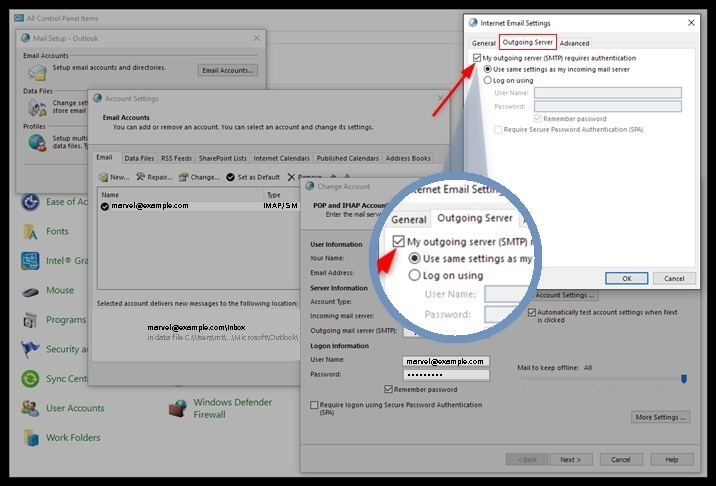Click Cancel in Internet Email Settings

click(674, 278)
